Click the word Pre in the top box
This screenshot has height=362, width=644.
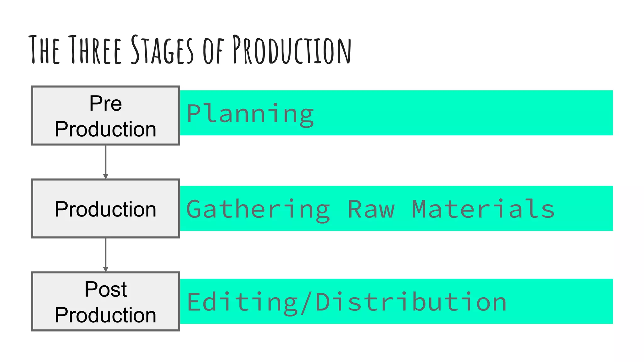tap(106, 103)
